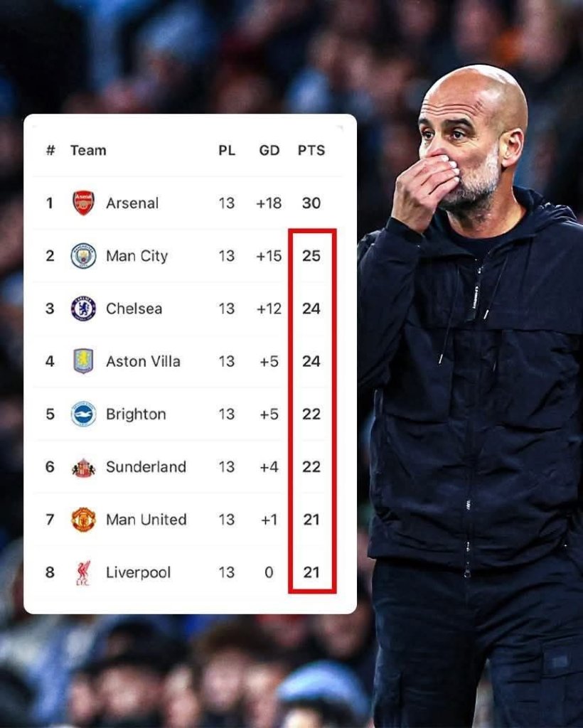Select the Team column header
Screen dimensions: 583x728
coord(88,151)
